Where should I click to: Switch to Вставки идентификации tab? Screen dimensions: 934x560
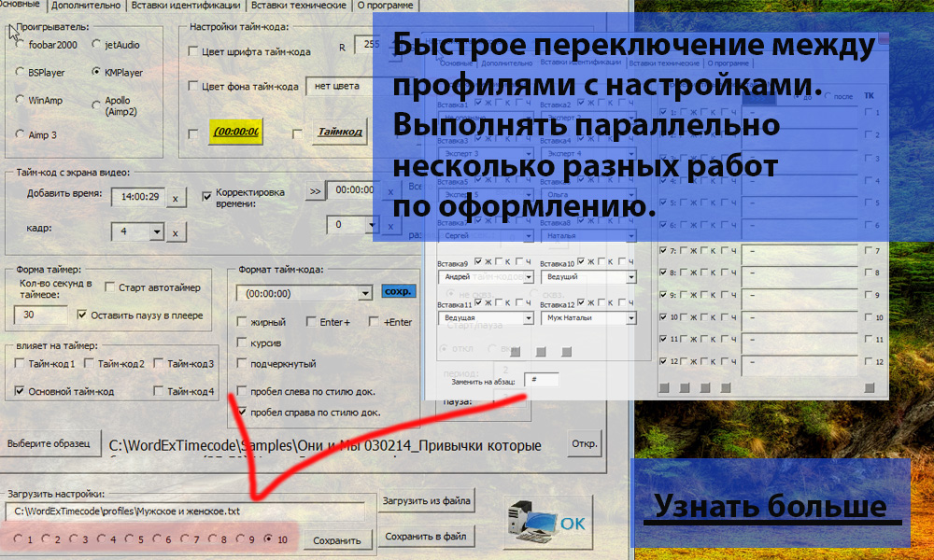(186, 6)
